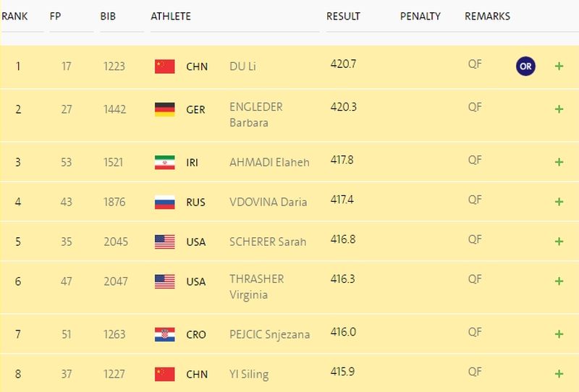Open athlete name PEJCIC Snjezana
Screen dimensions: 579x392
[269, 334]
